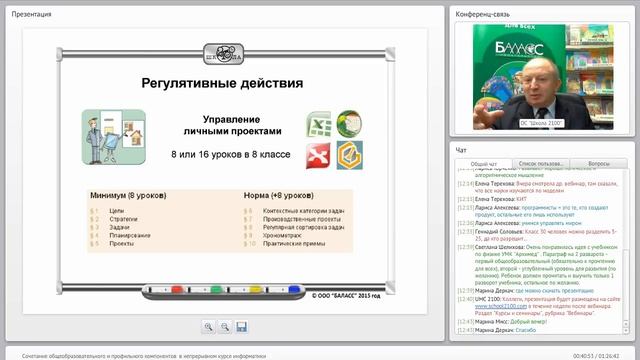Click the Цели list item on slide
Image resolution: width=640 pixels, height=360 pixels.
[116, 211]
